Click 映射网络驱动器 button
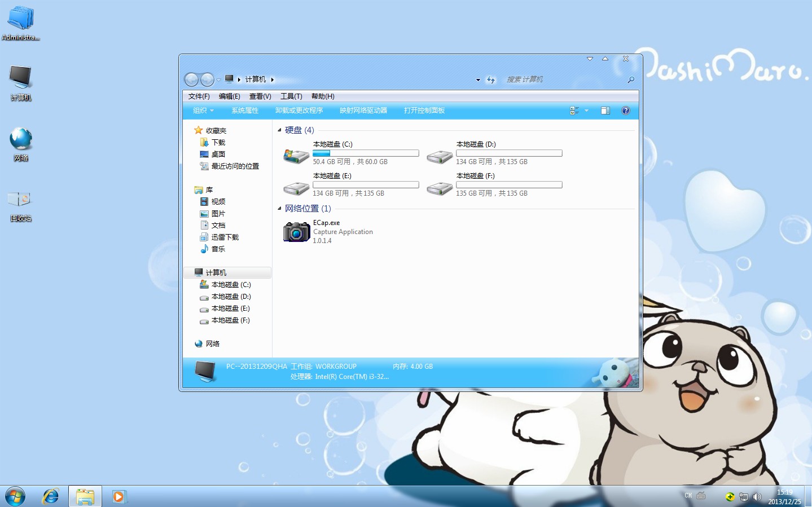This screenshot has width=812, height=507. coord(363,111)
